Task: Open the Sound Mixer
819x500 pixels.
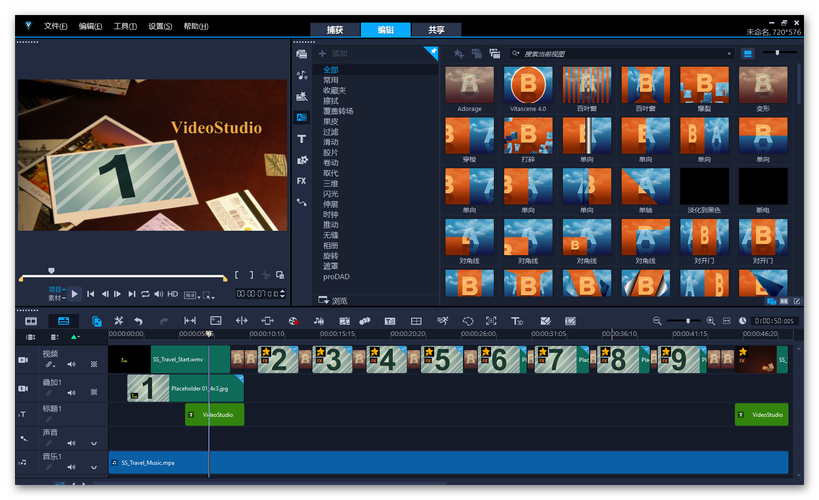Action: 319,321
